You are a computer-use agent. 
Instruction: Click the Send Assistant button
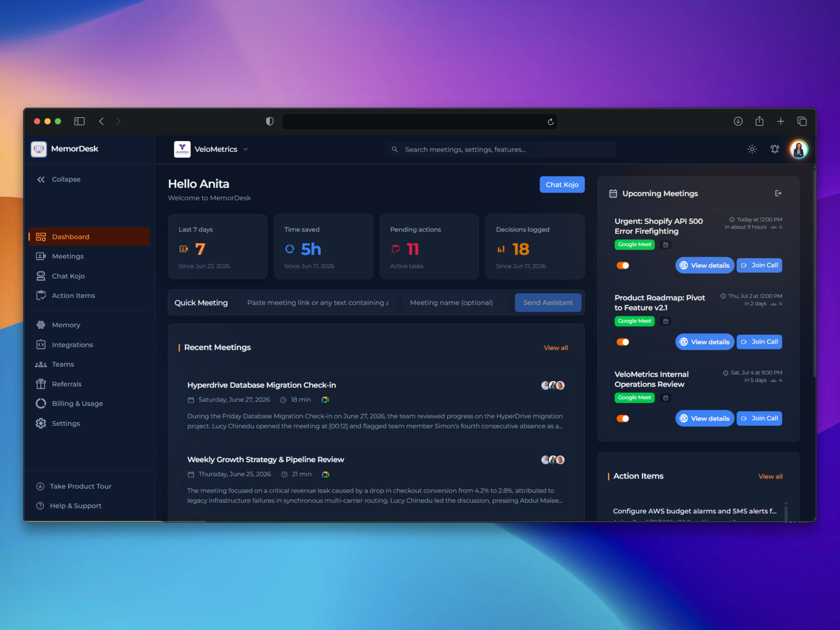(x=548, y=303)
